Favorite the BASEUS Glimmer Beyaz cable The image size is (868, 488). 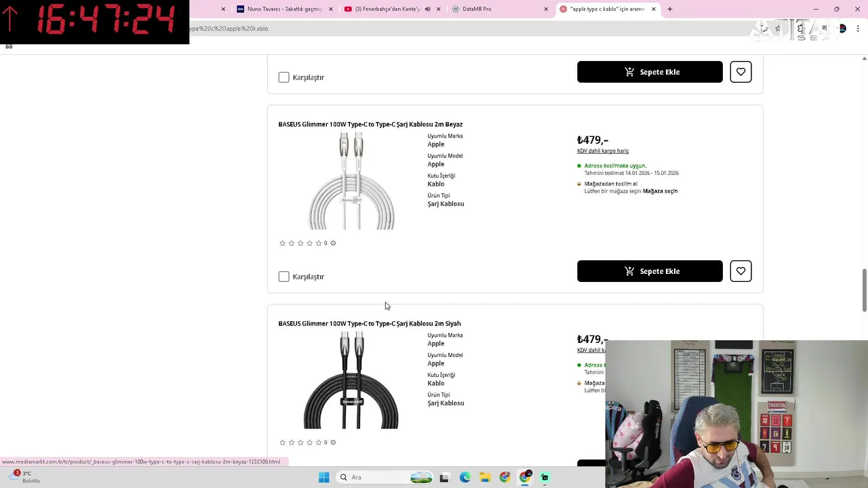point(741,271)
